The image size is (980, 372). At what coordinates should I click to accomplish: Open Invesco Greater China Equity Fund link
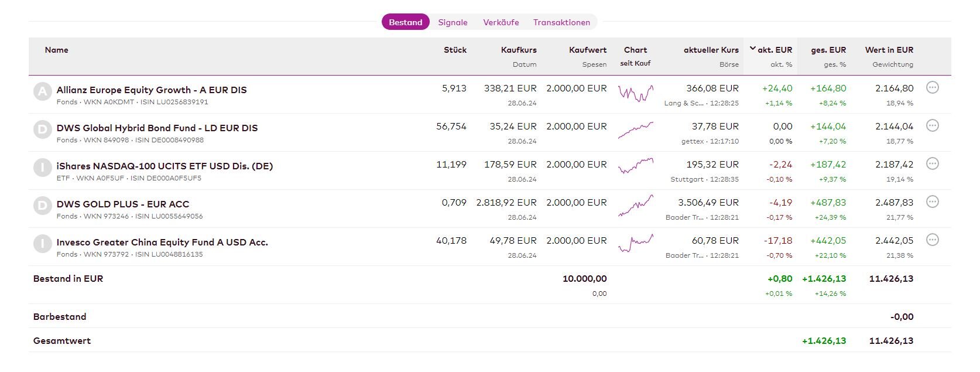(162, 243)
